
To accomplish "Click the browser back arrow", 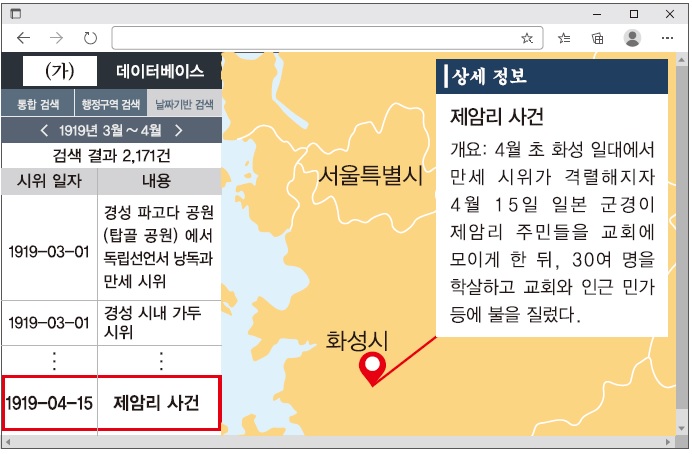I will click(23, 38).
